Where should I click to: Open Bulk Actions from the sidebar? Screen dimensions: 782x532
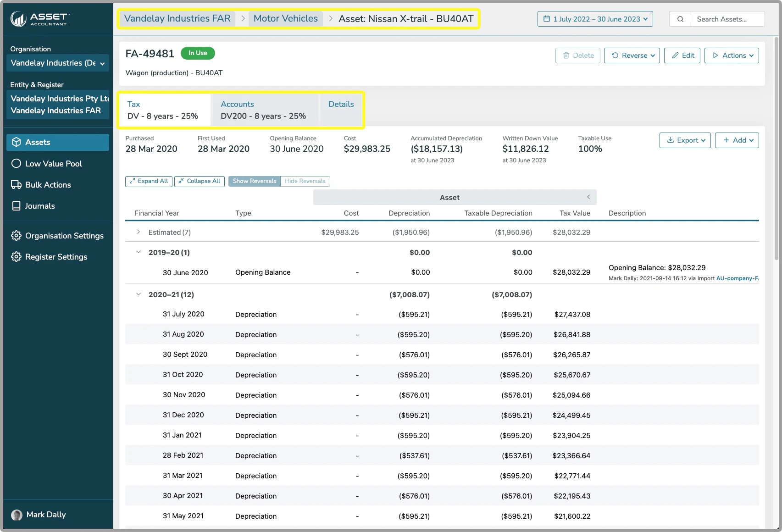(x=16, y=184)
